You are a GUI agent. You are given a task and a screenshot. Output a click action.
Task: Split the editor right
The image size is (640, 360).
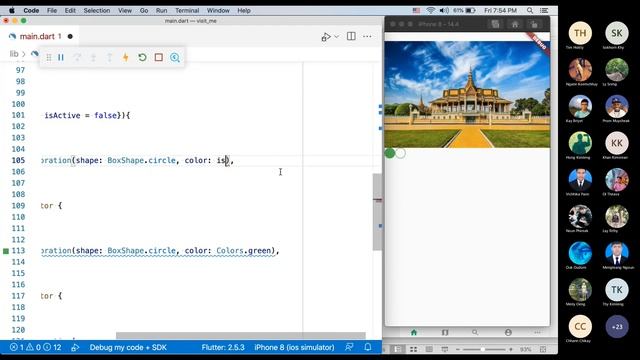tap(351, 36)
